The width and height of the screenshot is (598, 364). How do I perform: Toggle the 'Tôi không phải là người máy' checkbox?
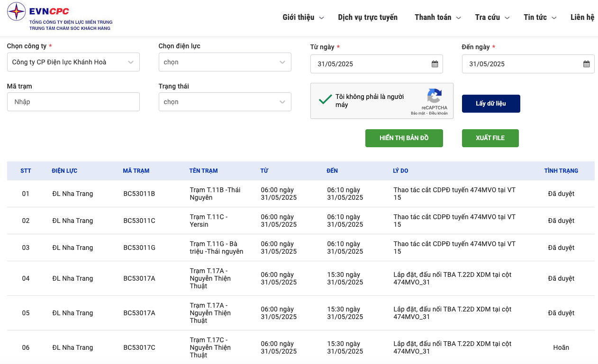(x=325, y=100)
